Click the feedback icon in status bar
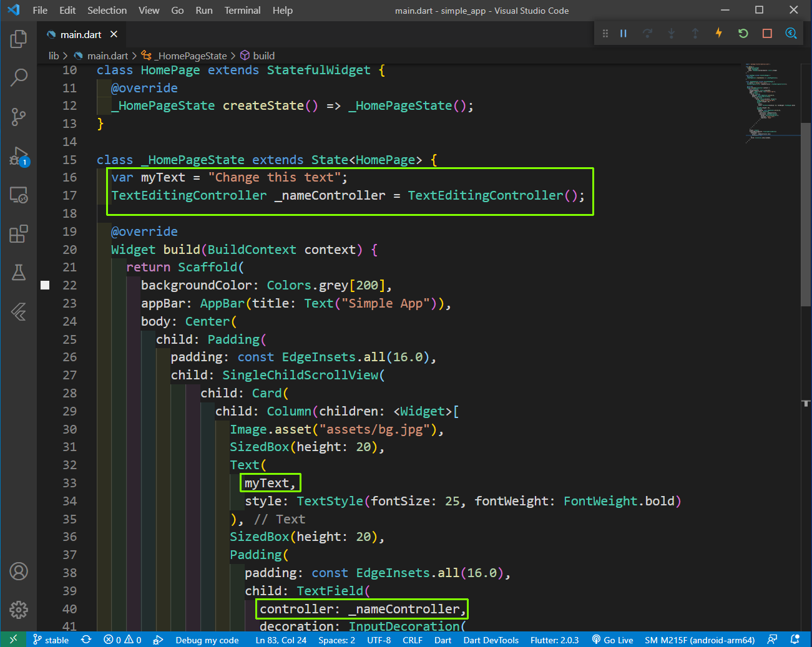 pos(772,640)
